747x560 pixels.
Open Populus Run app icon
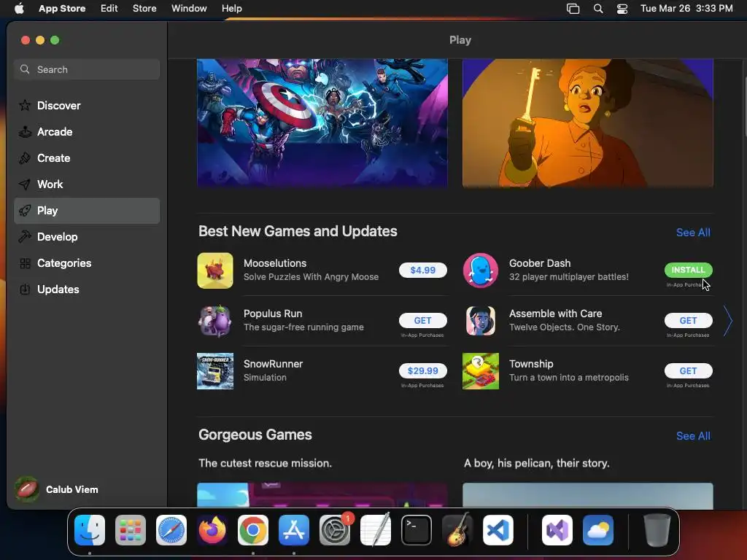click(215, 321)
